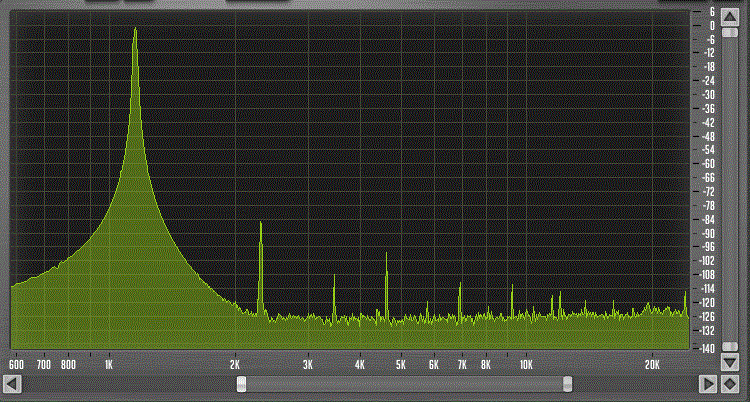Click the left handle of the frequency range slider

(242, 384)
